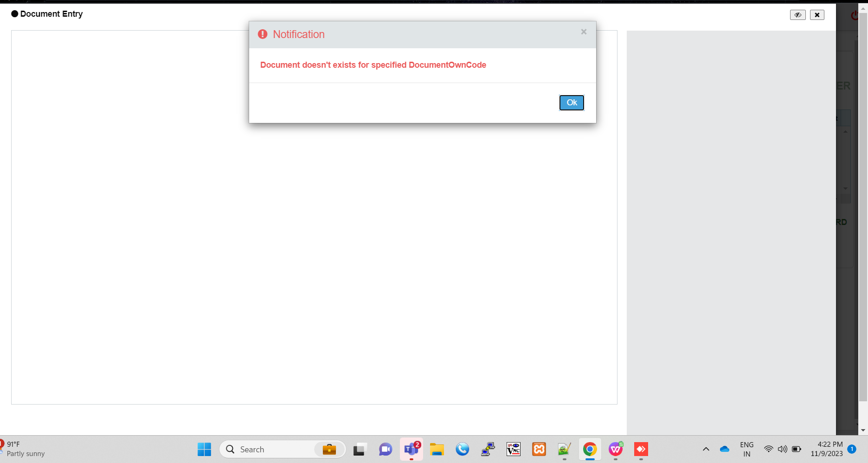Switch to Google Chrome on the taskbar
868x463 pixels.
point(590,449)
